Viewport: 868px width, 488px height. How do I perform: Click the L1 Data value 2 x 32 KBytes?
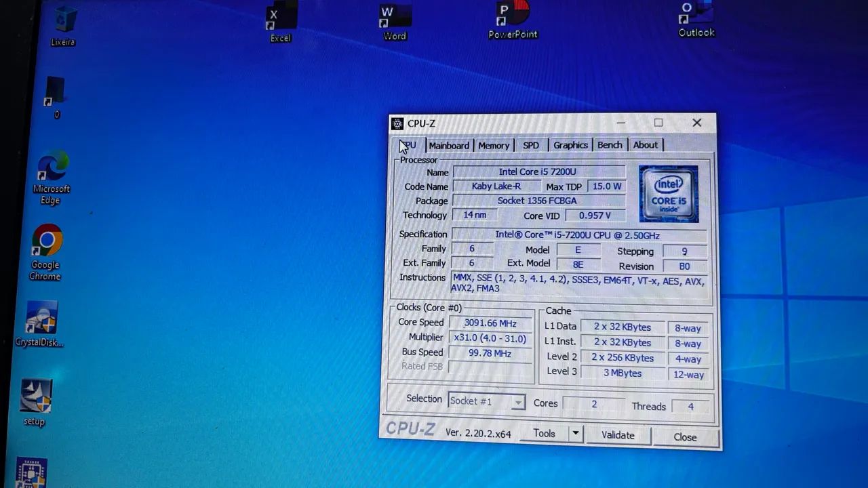point(623,327)
